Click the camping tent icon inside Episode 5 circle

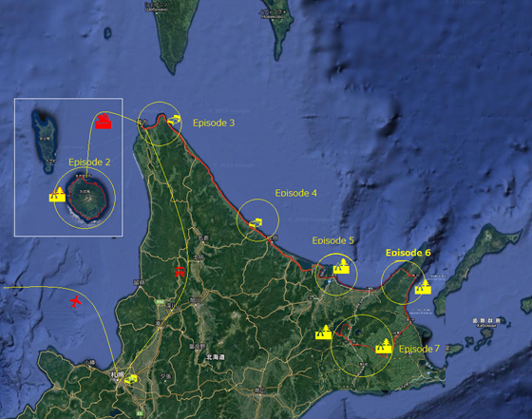coord(341,266)
